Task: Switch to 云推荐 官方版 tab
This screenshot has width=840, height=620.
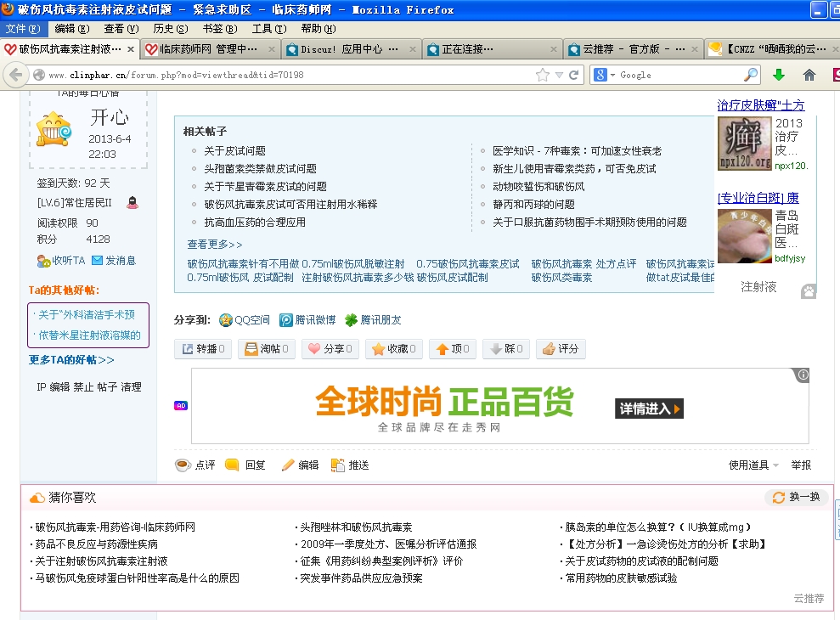Action: 632,49
